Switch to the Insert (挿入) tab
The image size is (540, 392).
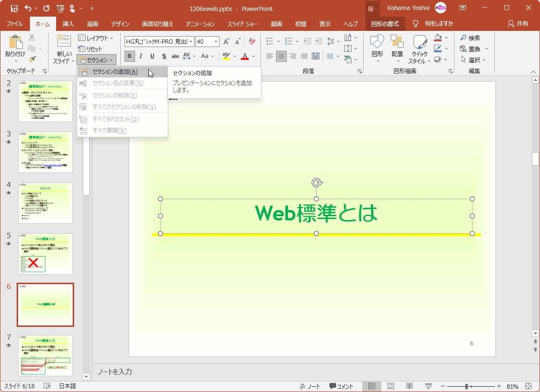click(x=68, y=24)
